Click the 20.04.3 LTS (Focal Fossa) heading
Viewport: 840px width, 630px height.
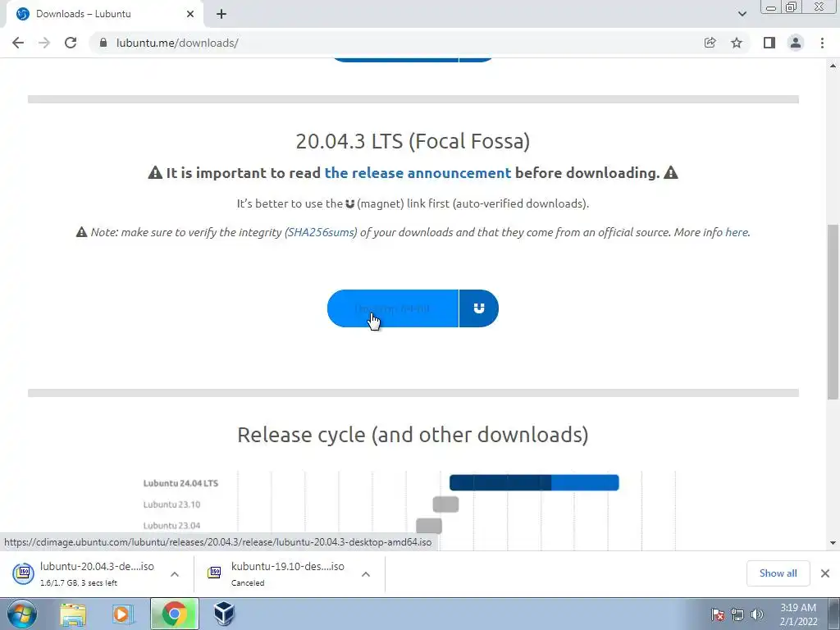coord(413,141)
